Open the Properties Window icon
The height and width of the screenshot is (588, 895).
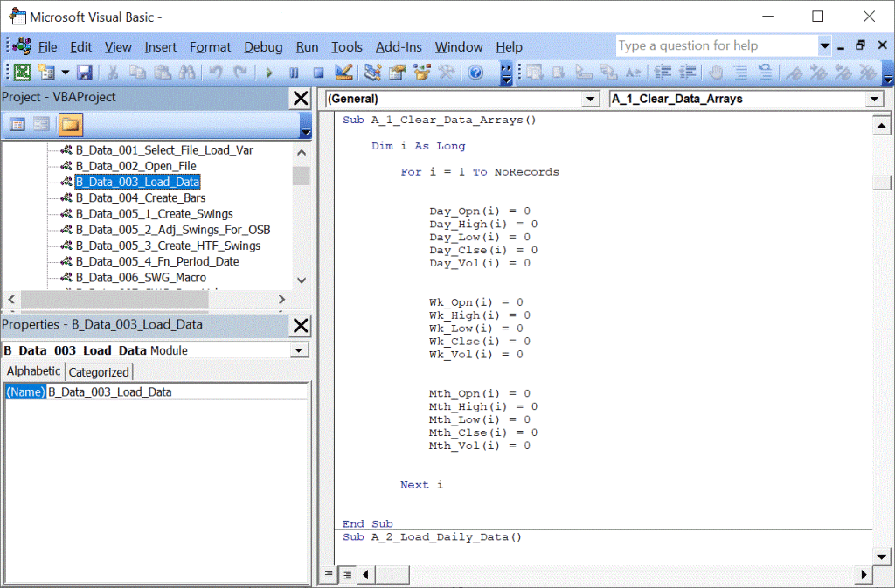(398, 72)
